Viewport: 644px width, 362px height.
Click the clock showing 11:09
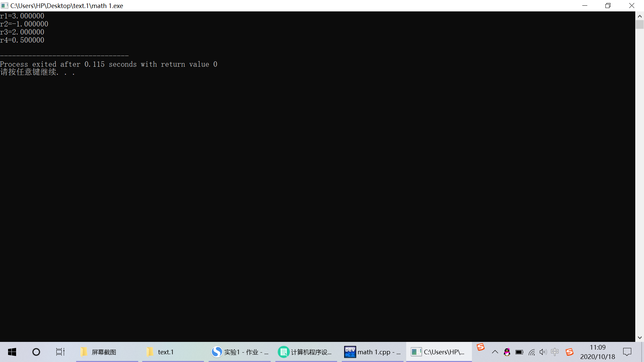tap(597, 352)
